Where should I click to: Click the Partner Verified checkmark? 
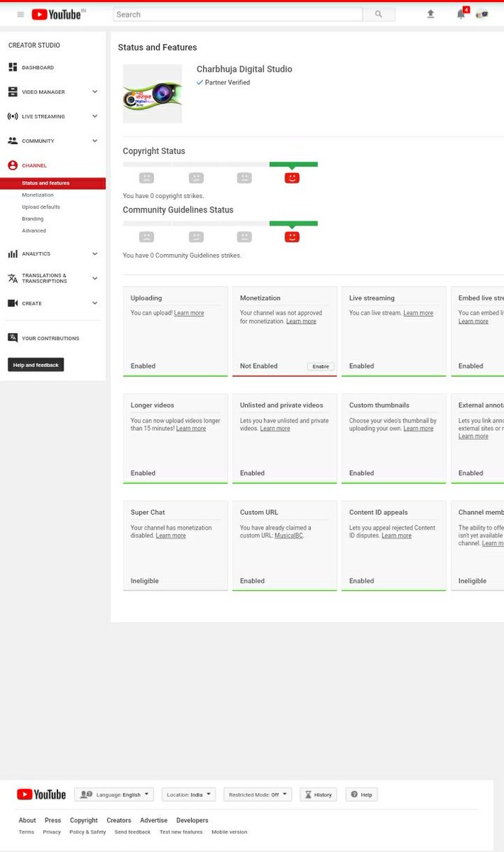click(200, 82)
